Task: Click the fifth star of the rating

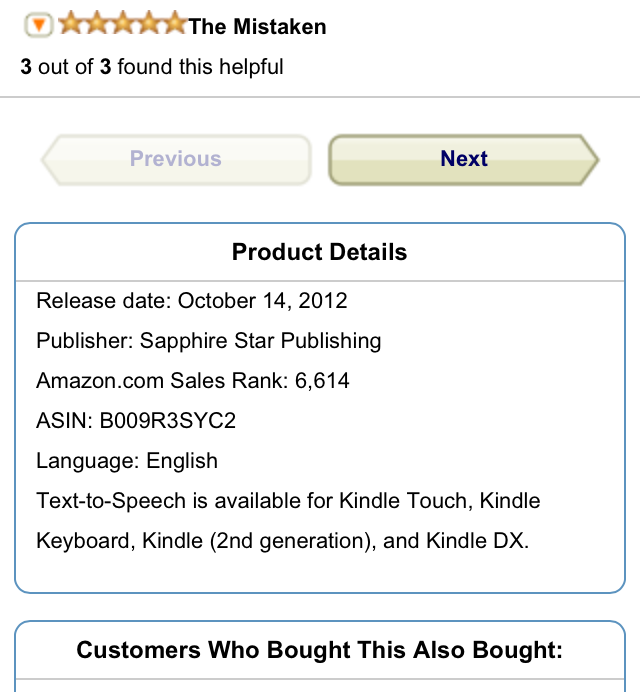Action: [x=174, y=25]
